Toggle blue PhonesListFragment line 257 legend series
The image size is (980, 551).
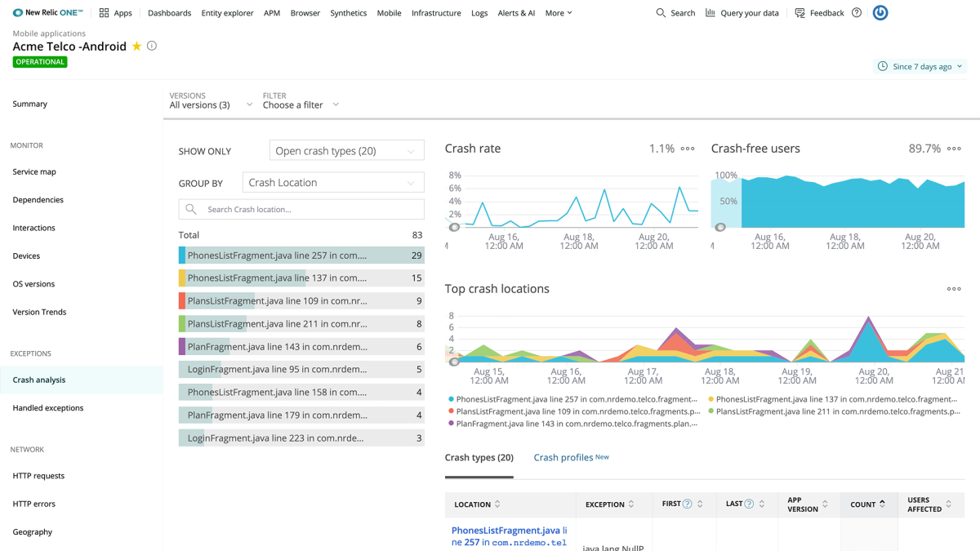pyautogui.click(x=572, y=400)
